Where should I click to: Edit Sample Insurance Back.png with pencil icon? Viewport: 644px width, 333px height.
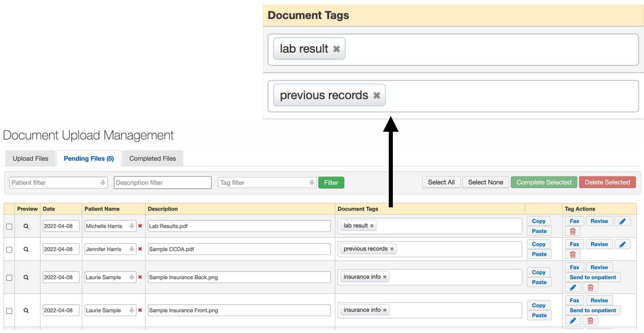pyautogui.click(x=573, y=288)
